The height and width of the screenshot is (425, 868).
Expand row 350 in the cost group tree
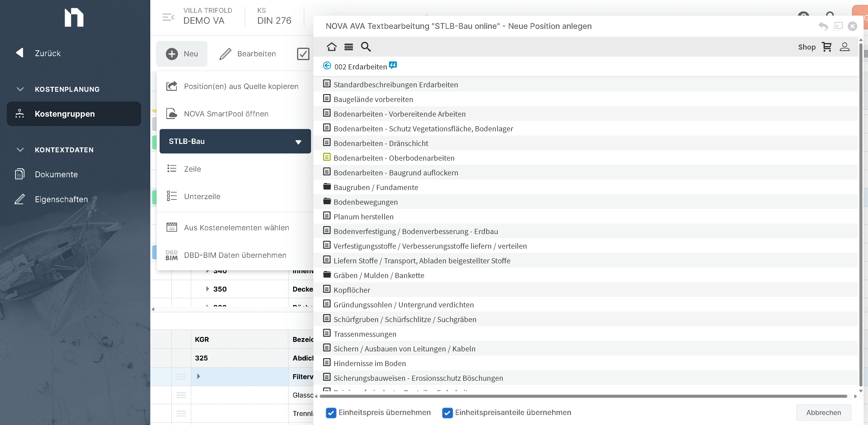pos(207,289)
